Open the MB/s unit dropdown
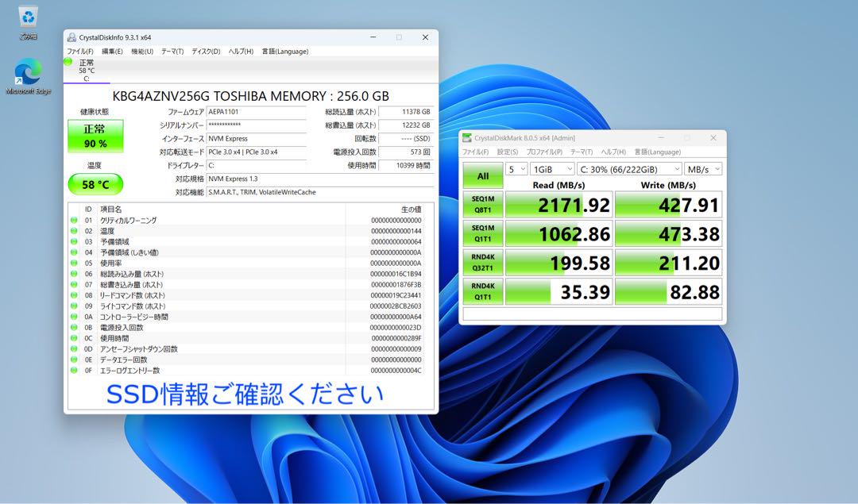The image size is (858, 504). pyautogui.click(x=703, y=169)
